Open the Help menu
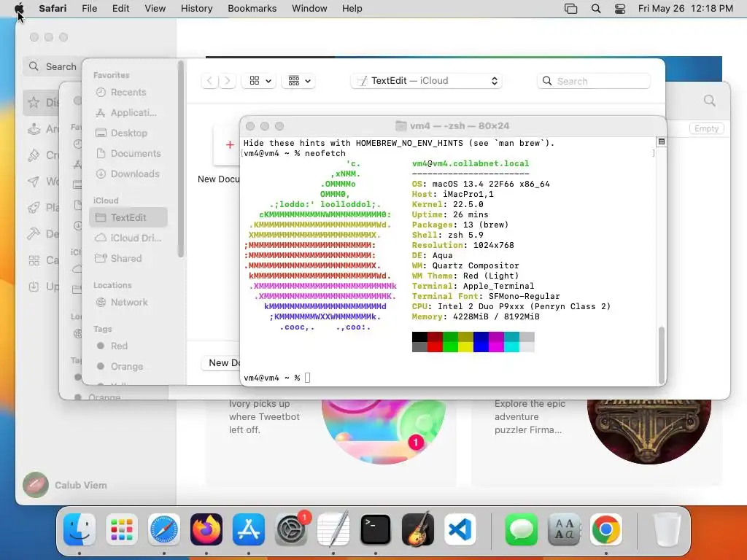 [352, 9]
